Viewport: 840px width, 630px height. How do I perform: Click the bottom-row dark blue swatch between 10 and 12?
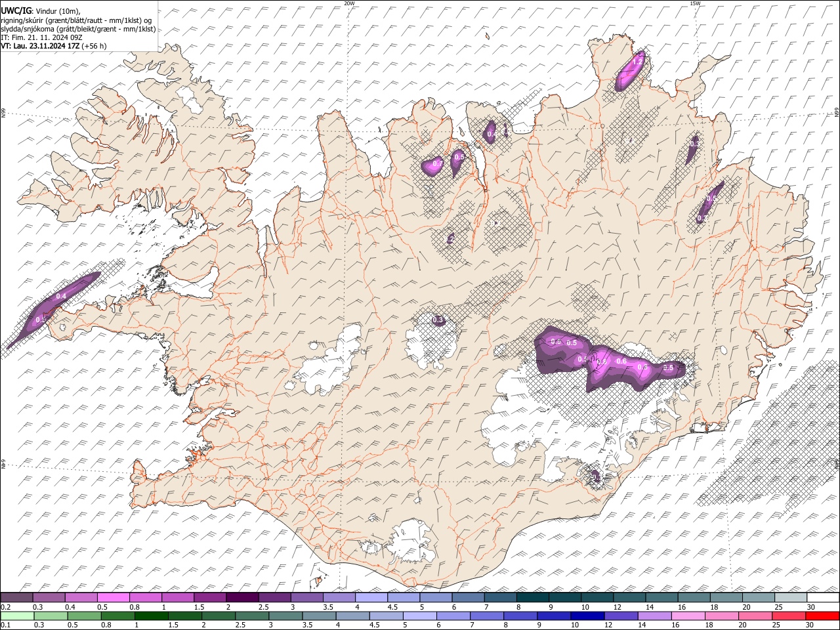click(587, 616)
